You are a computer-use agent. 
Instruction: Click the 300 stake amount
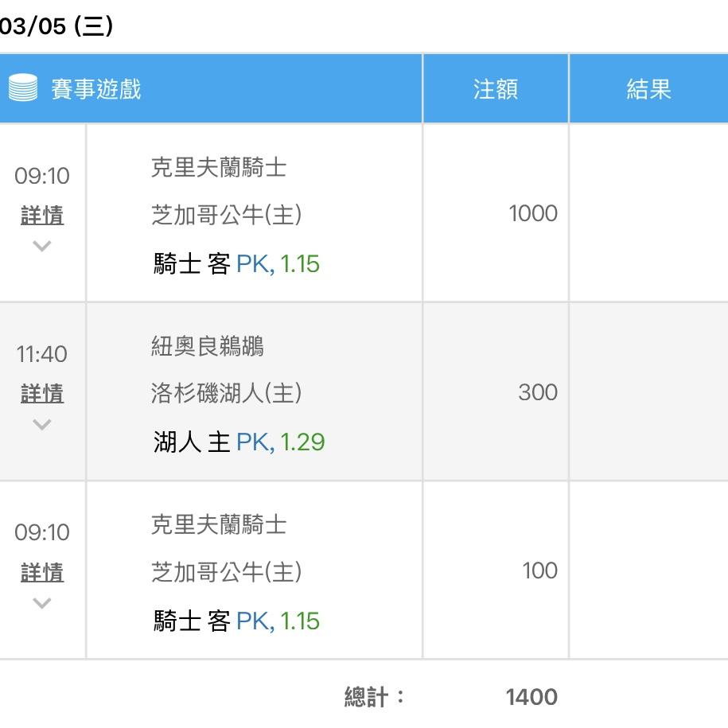coord(538,392)
